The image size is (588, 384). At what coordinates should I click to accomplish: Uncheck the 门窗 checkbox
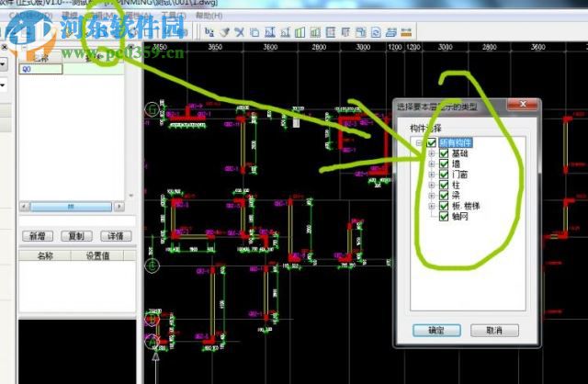444,174
